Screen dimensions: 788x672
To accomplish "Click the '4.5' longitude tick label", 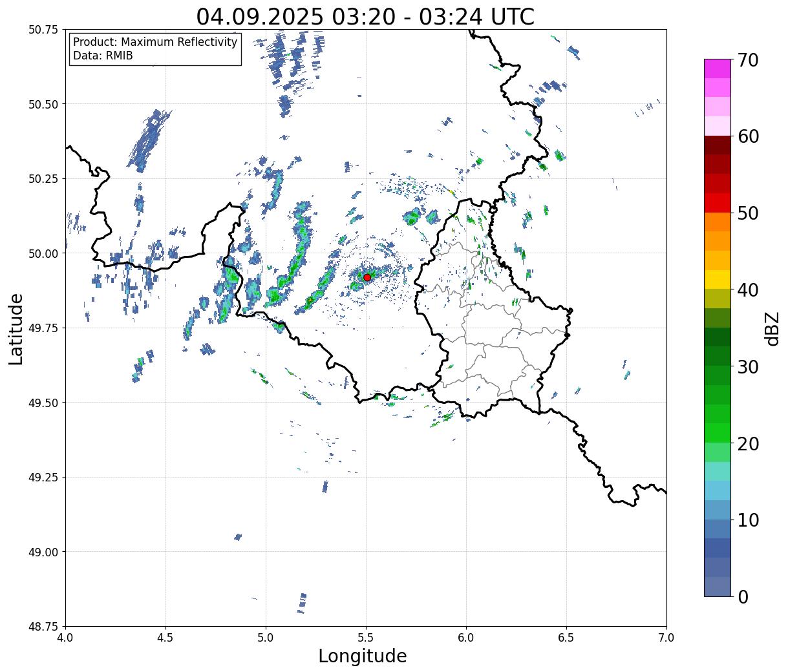I will [165, 638].
